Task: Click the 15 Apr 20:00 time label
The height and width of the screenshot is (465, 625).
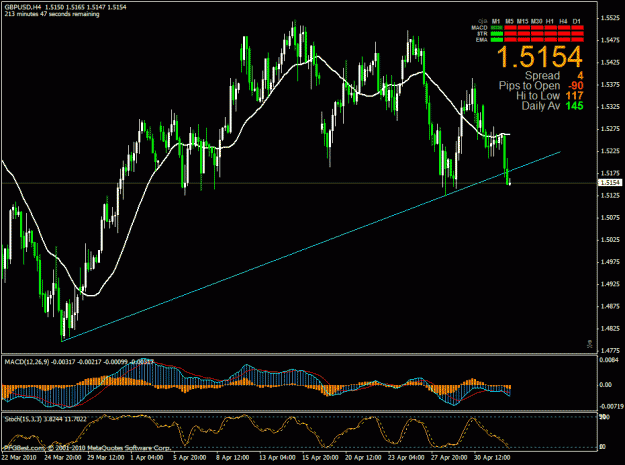Action: pos(320,457)
